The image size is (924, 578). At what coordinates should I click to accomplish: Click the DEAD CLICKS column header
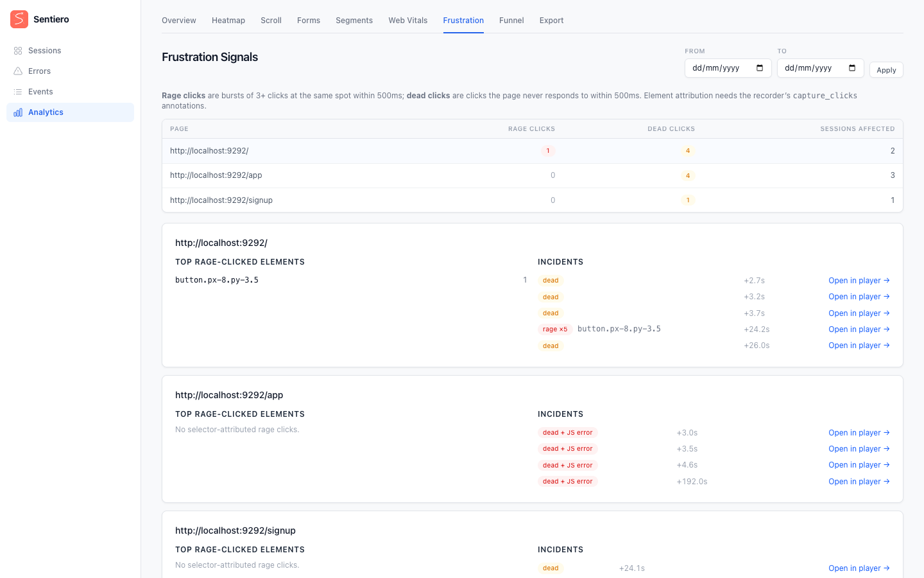point(671,129)
